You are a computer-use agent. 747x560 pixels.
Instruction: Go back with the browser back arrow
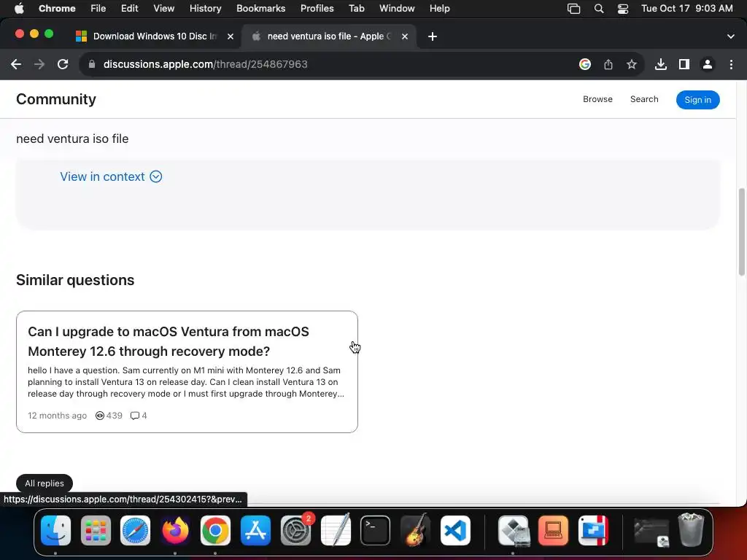[x=16, y=64]
